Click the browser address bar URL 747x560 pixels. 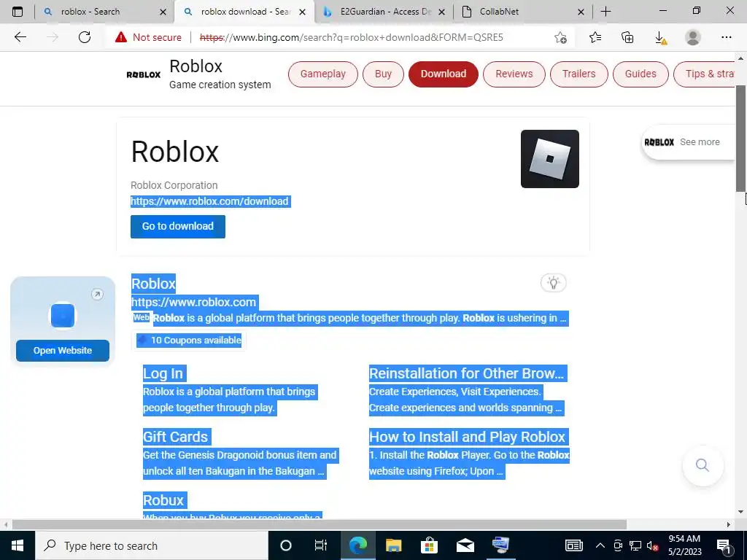pos(352,37)
